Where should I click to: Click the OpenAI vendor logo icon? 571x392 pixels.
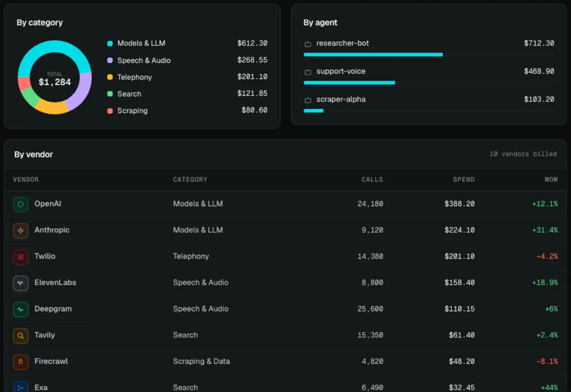pyautogui.click(x=21, y=204)
